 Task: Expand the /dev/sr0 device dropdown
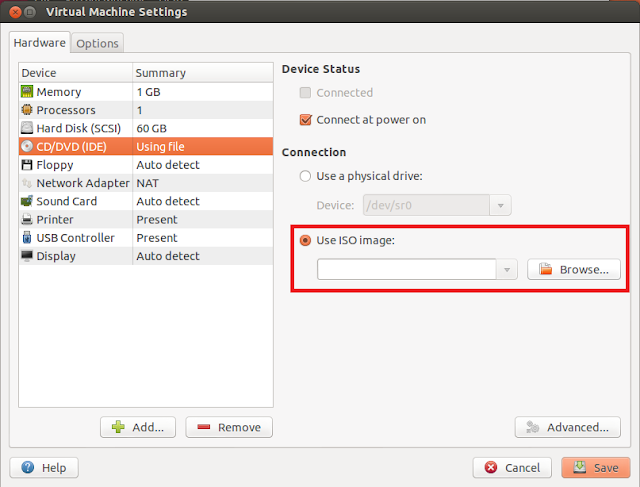click(500, 205)
